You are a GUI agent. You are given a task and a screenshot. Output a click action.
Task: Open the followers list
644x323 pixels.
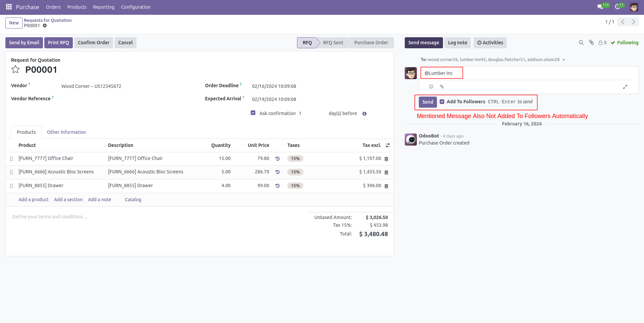coord(602,43)
